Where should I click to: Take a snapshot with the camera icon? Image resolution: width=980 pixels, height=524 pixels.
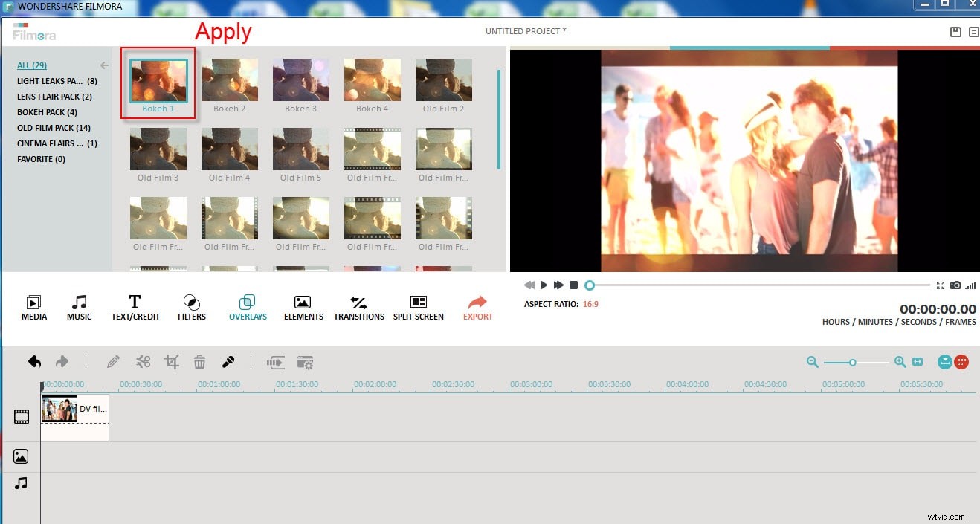coord(955,285)
